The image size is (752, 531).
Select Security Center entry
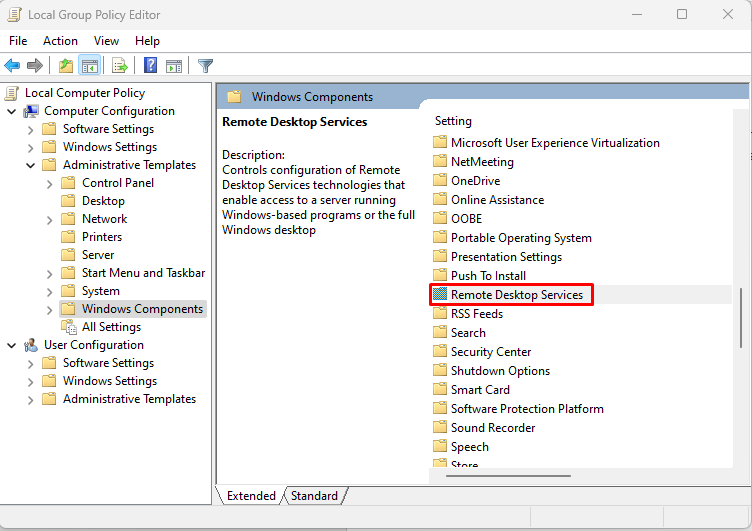point(491,351)
